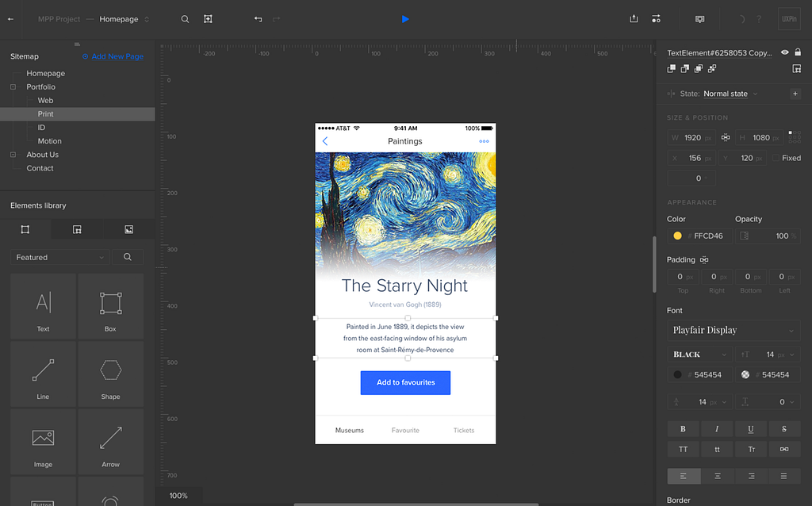Redo the last action
The height and width of the screenshot is (506, 812).
(276, 19)
